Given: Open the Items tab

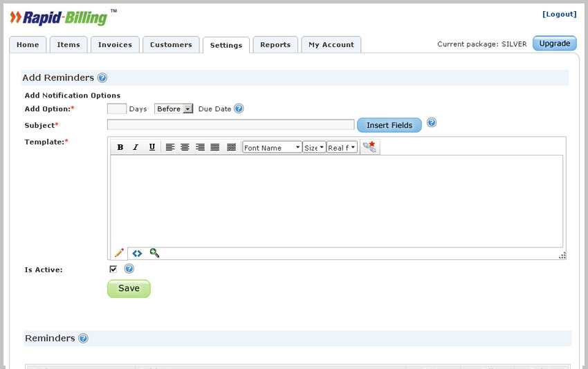Looking at the screenshot, I should (x=68, y=45).
